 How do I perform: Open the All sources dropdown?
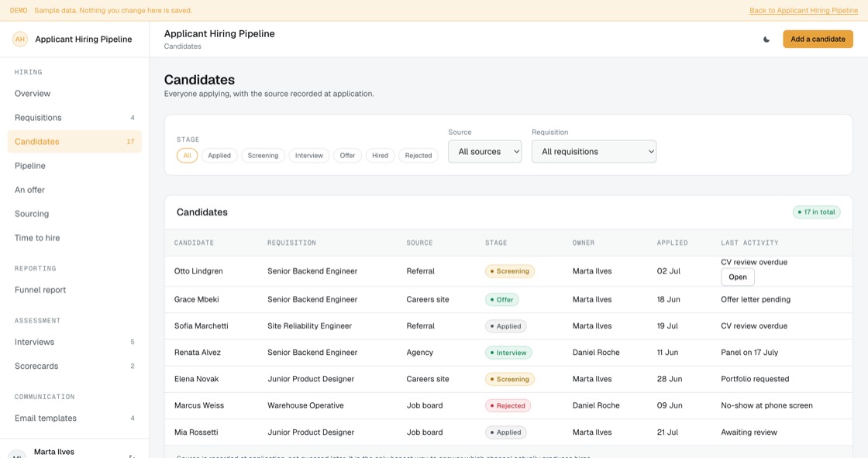485,152
